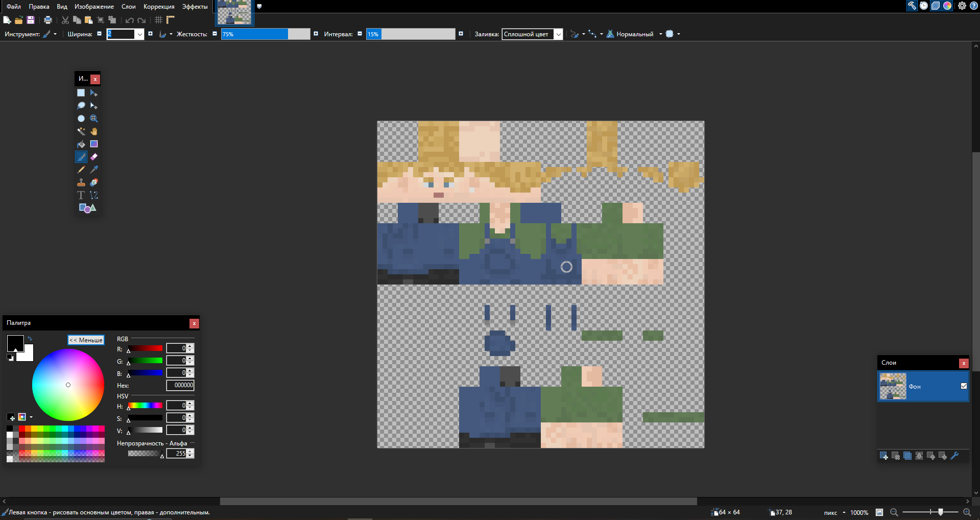Screen dimensions: 980x520
Task: Open the Файл menu
Action: click(14, 7)
